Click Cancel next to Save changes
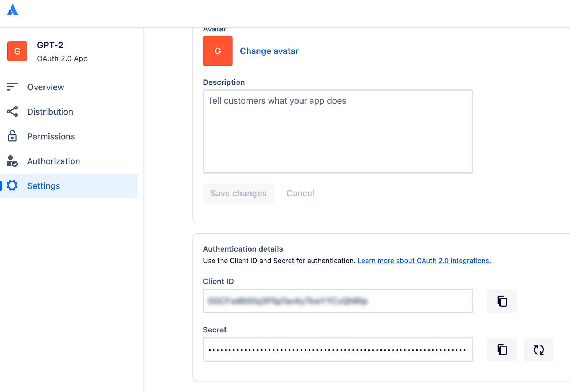The width and height of the screenshot is (570, 392). 300,193
